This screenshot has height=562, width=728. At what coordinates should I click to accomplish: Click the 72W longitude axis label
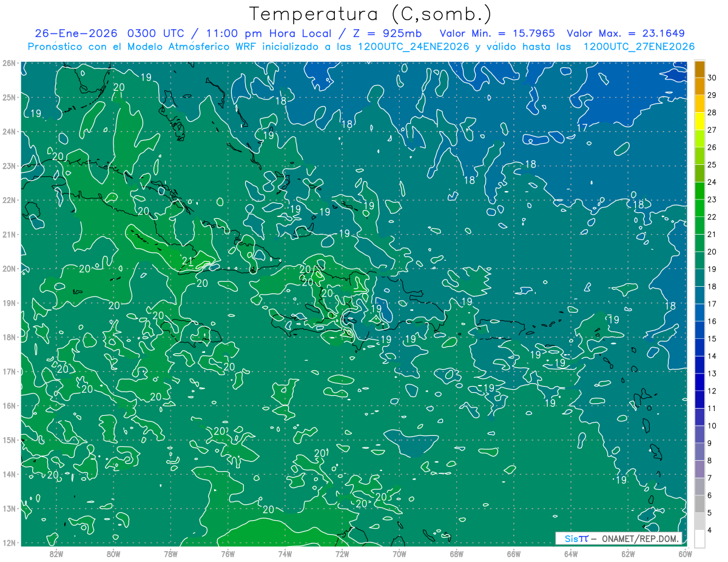(x=342, y=554)
